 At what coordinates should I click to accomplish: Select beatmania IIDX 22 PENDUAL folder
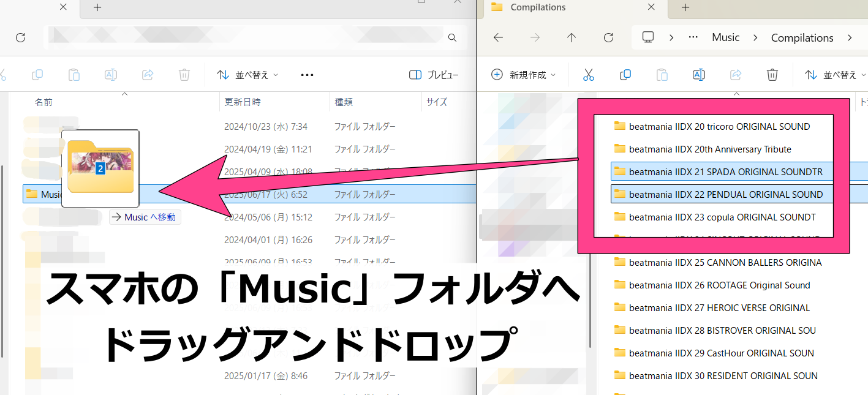[x=718, y=194]
